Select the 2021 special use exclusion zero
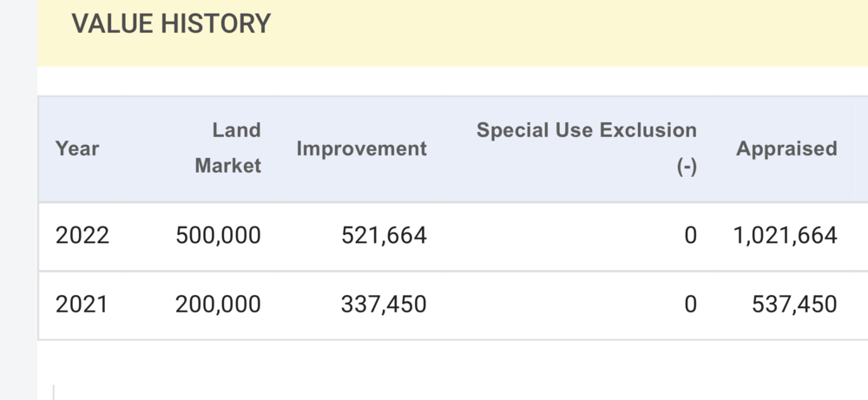 [x=690, y=305]
